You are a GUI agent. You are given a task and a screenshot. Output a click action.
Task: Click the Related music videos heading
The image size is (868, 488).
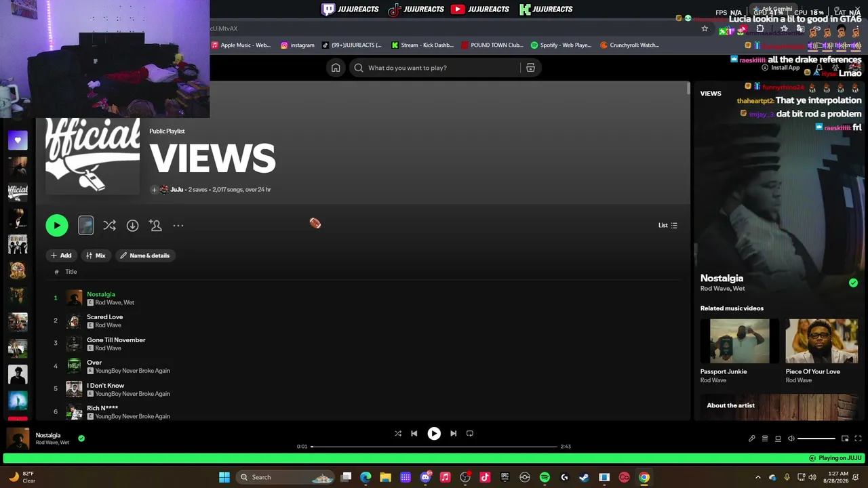coord(732,308)
